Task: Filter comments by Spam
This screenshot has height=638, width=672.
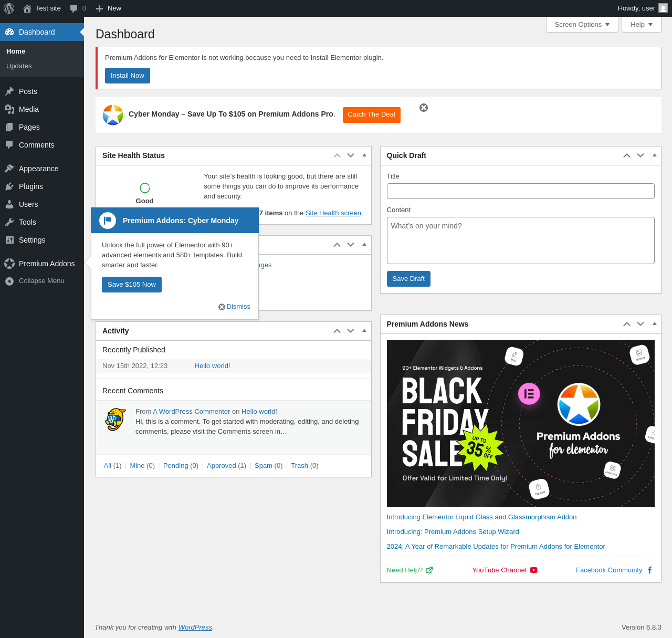Action: click(x=264, y=466)
